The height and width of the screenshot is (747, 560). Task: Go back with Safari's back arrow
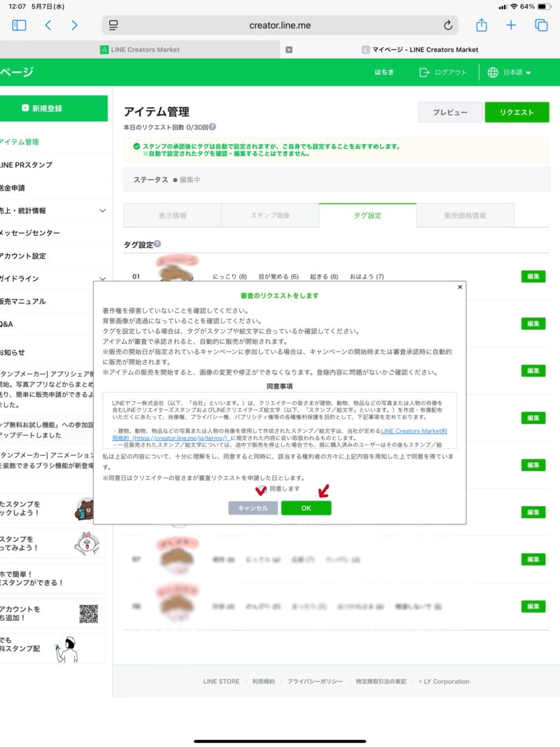(x=48, y=25)
